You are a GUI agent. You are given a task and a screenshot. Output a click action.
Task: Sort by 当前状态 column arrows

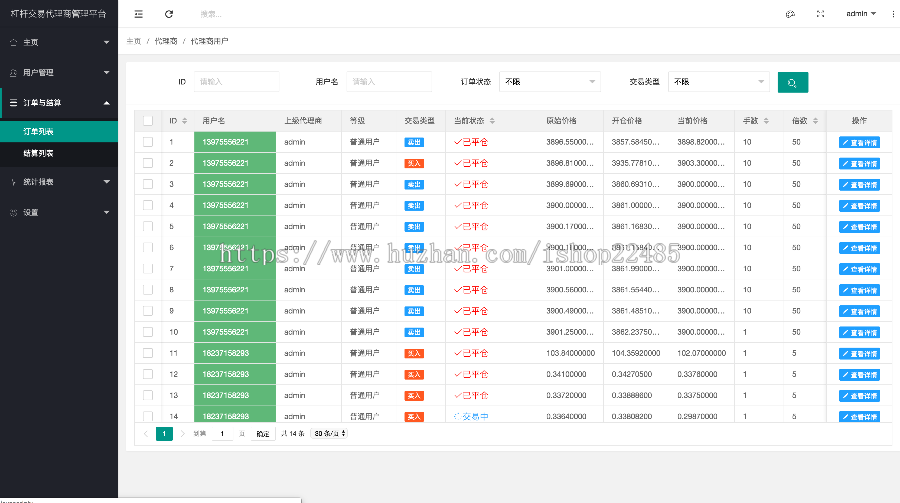(492, 121)
